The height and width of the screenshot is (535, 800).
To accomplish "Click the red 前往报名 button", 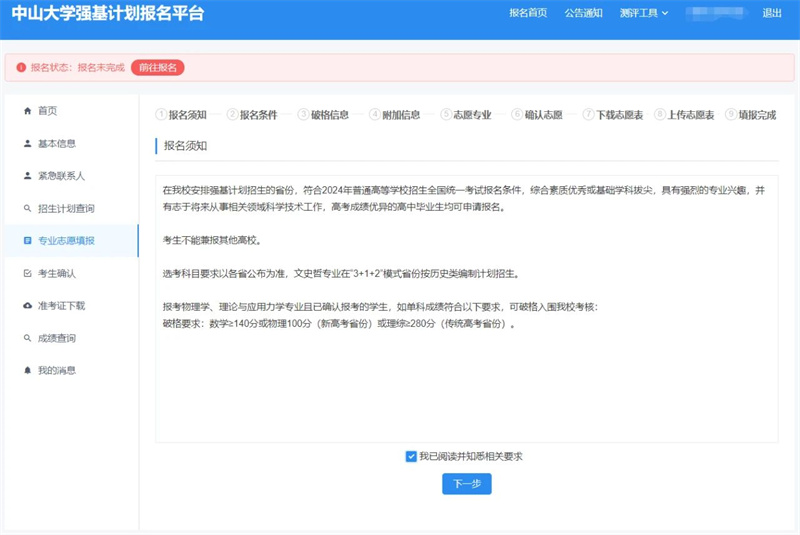I will pyautogui.click(x=158, y=67).
